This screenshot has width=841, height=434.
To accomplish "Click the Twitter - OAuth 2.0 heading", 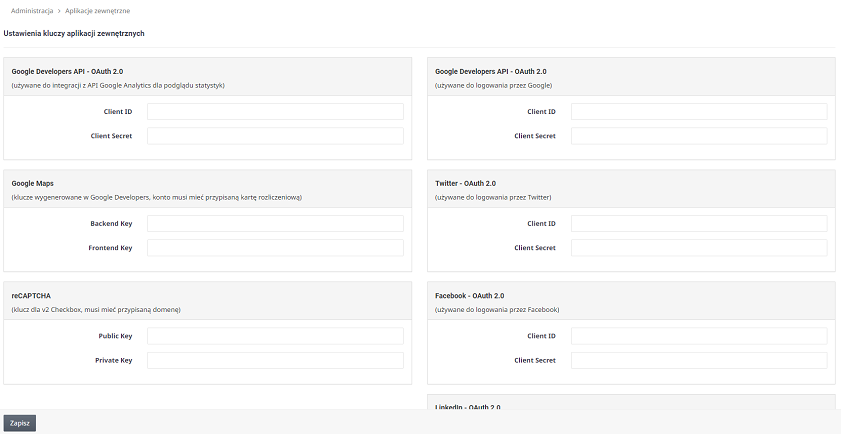I will 466,183.
